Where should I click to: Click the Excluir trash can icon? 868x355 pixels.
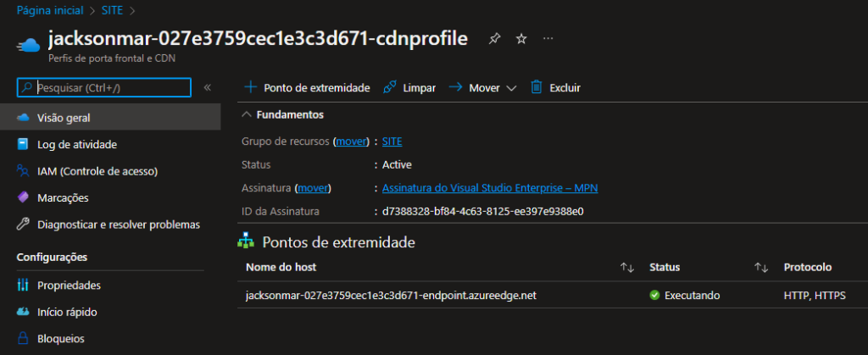point(536,87)
